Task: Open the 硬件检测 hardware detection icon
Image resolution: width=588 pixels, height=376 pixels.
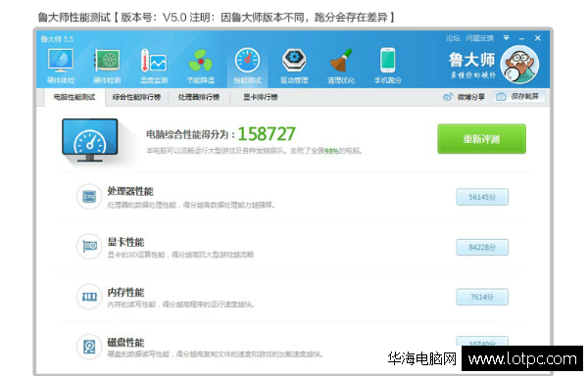Action: pos(107,60)
